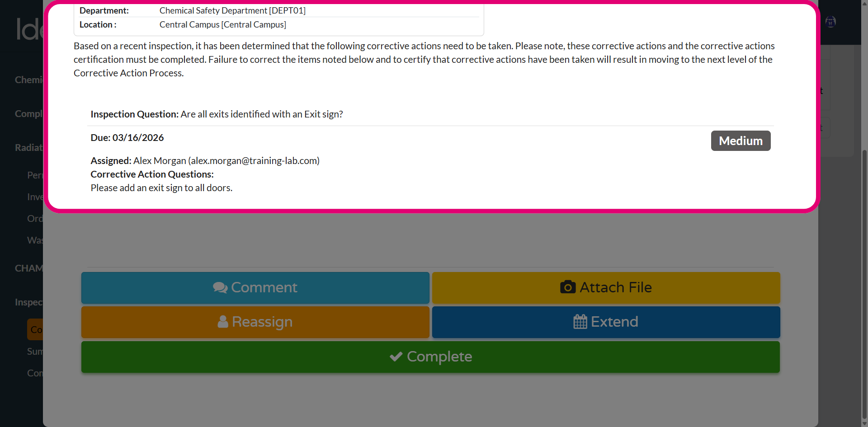Click the green Complete button

pos(430,357)
